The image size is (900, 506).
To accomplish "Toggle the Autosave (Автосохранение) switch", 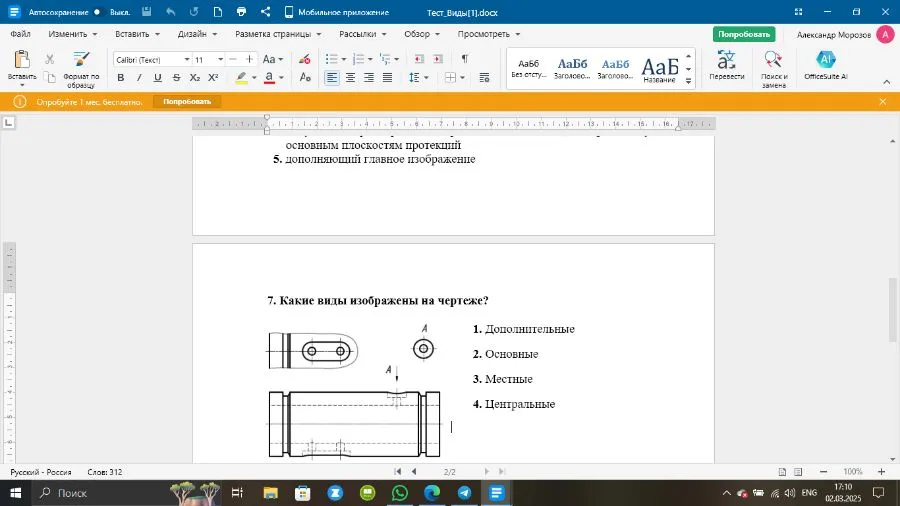I will pos(98,12).
